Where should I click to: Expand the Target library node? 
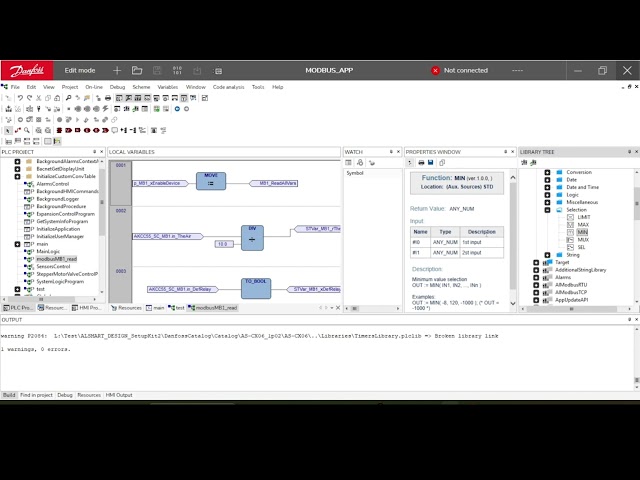[536, 262]
